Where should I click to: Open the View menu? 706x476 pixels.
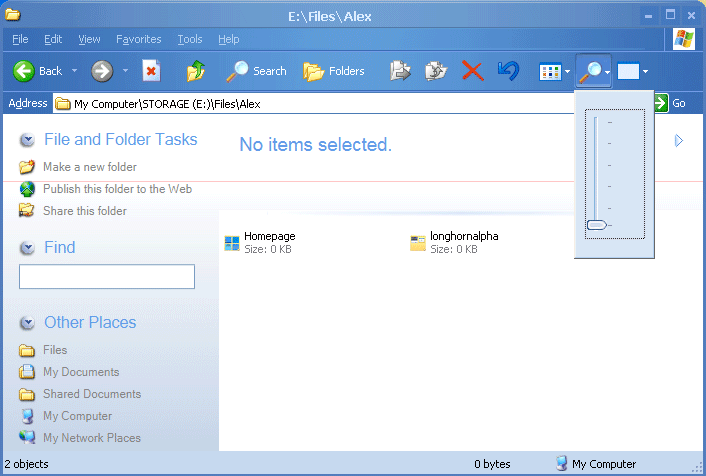click(89, 40)
